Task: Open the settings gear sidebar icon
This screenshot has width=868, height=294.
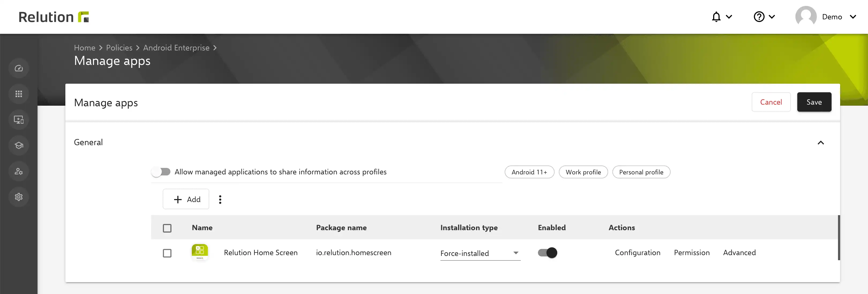Action: 19,197
